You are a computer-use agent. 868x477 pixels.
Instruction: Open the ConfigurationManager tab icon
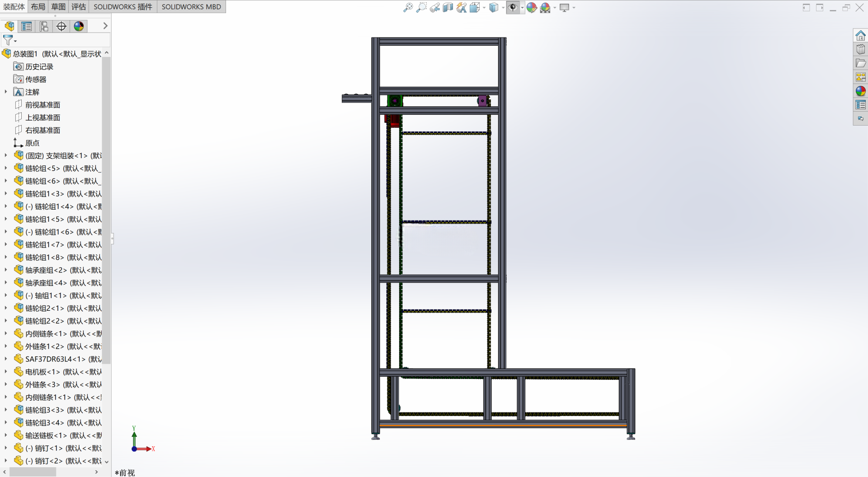click(44, 26)
